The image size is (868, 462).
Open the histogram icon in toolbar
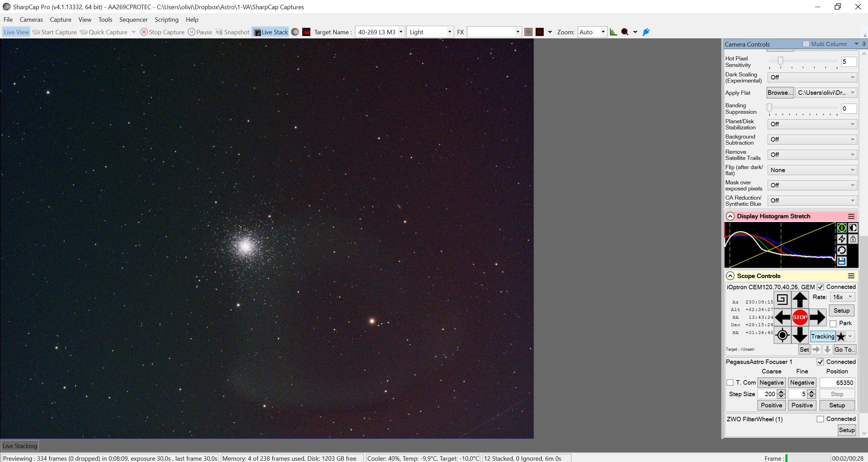(x=613, y=32)
